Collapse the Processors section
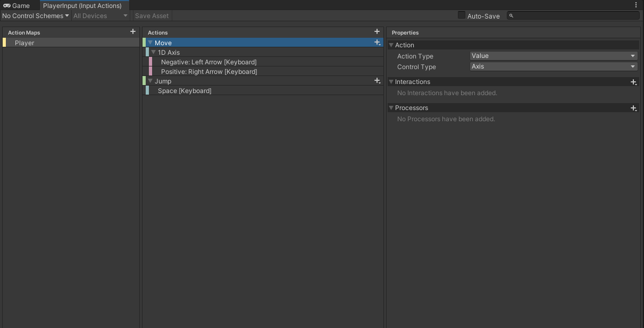The width and height of the screenshot is (644, 328). click(x=391, y=108)
